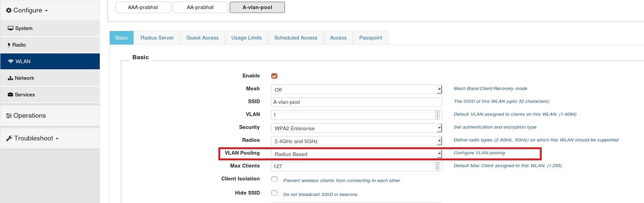Click the monitor icon beside System
Viewport: 644px width, 203px height.
[11, 28]
